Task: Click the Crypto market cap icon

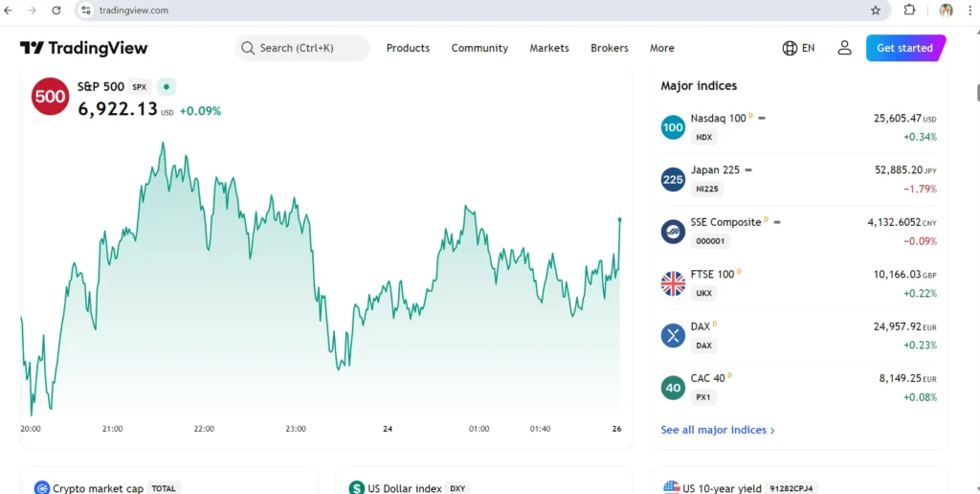Action: [42, 487]
